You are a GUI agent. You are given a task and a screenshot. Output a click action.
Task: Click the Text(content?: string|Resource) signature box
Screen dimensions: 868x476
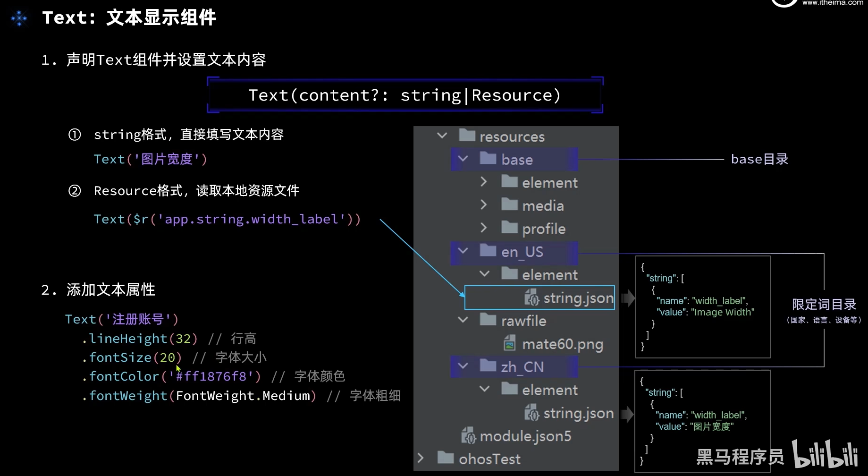pos(405,95)
